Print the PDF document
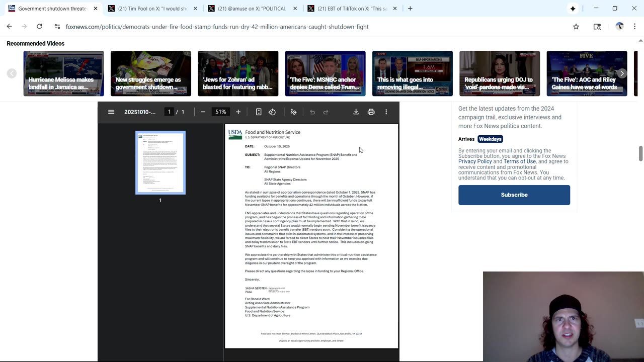Viewport: 644px width, 362px height. 371,112
